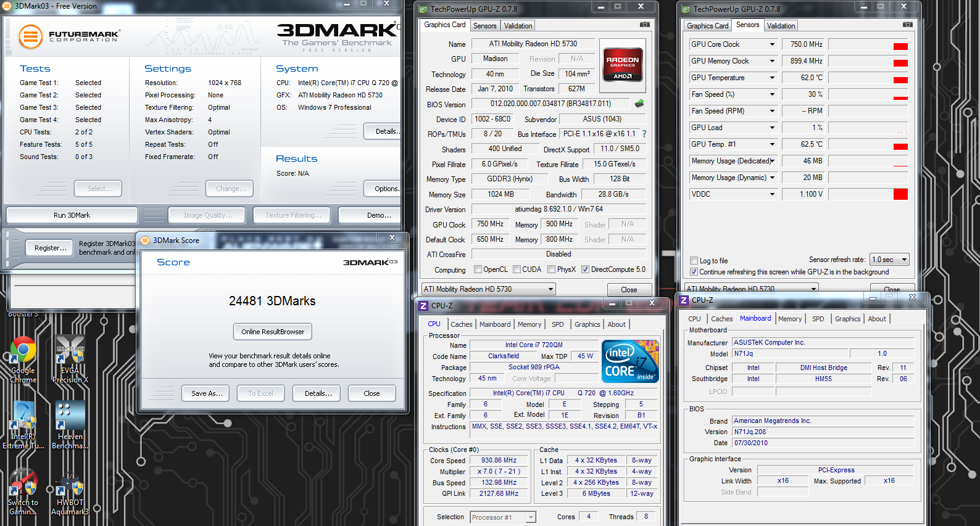This screenshot has height=526, width=980.
Task: Expand the GPU Temperature sensor dropdown
Action: pos(772,78)
